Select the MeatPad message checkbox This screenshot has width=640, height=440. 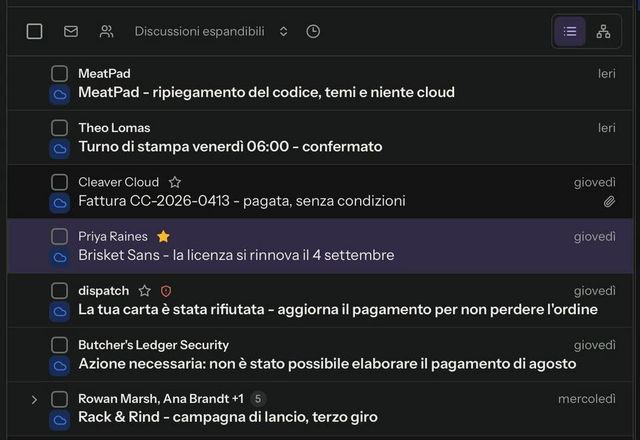click(60, 74)
